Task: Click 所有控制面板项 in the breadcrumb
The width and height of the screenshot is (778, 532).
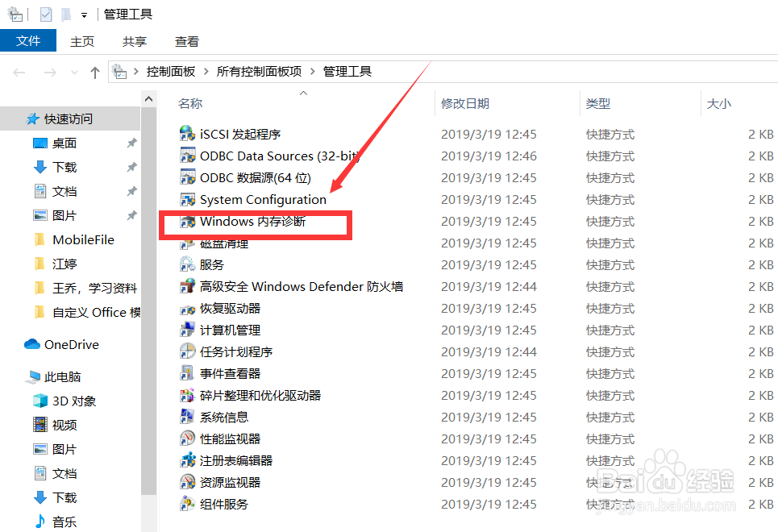Action: 259,72
